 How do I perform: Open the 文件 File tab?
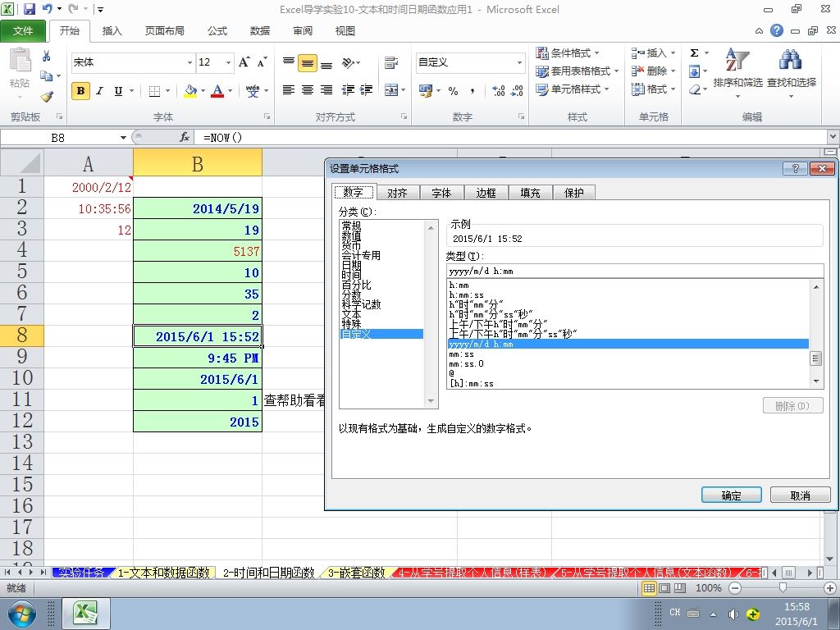23,31
